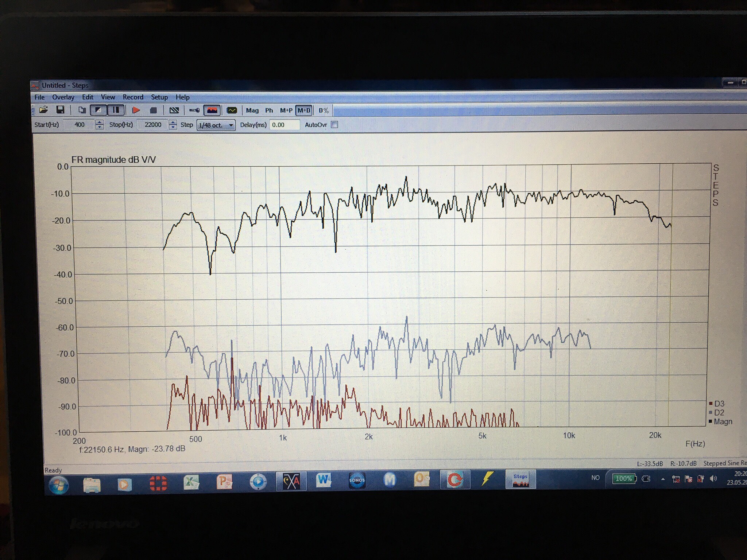Click the Magn legend entry
This screenshot has height=560, width=747.
point(720,421)
